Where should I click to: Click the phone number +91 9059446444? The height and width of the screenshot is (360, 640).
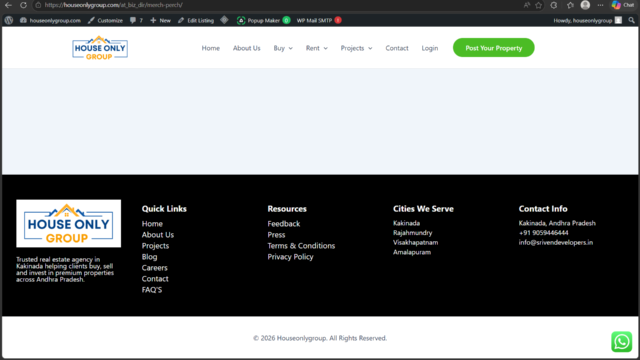(543, 233)
